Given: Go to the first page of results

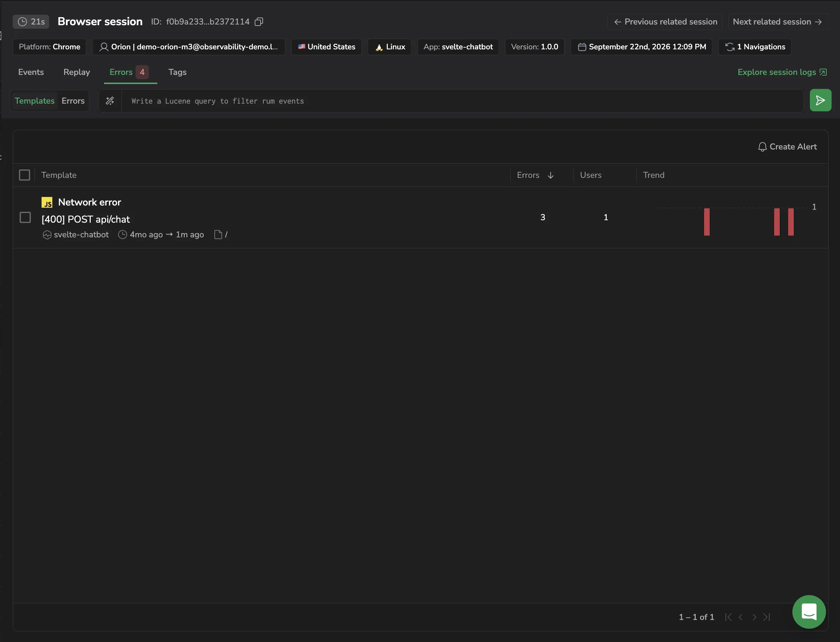Looking at the screenshot, I should (728, 617).
